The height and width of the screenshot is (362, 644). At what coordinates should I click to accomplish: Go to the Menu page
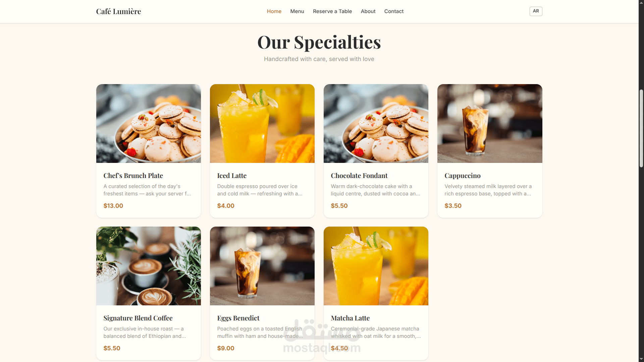(x=297, y=11)
